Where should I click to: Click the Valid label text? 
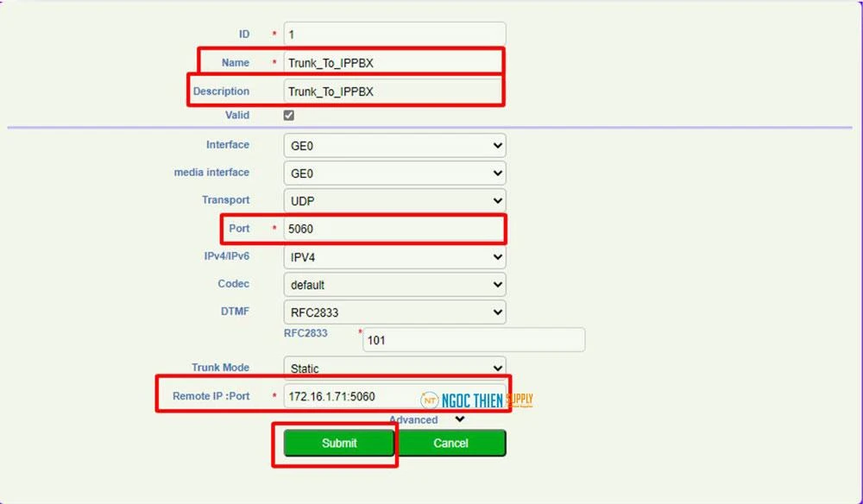[x=236, y=116]
